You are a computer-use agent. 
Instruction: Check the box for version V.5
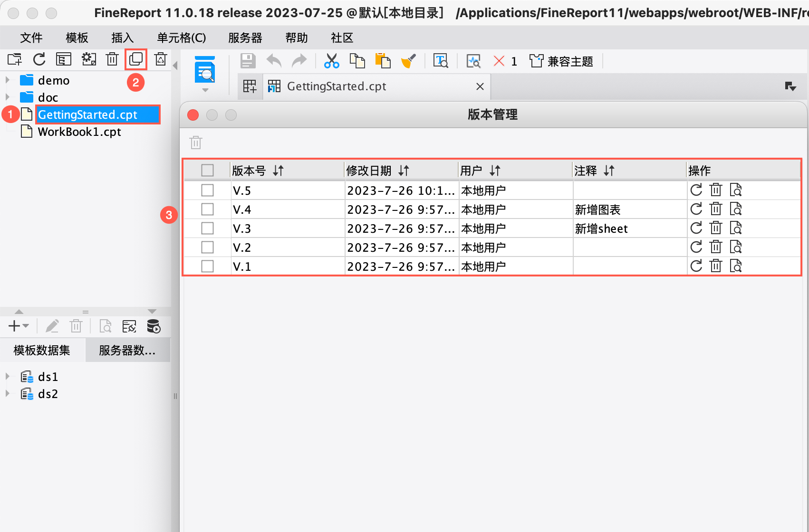pyautogui.click(x=207, y=190)
